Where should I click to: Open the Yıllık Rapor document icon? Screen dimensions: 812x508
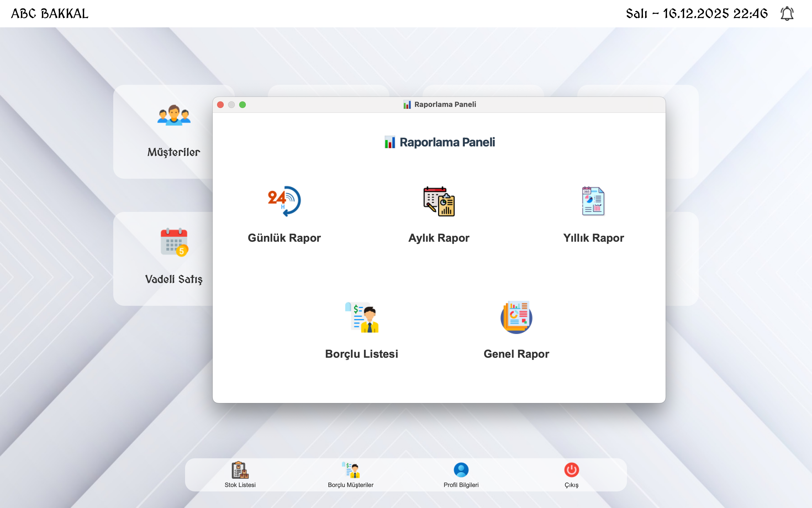593,201
